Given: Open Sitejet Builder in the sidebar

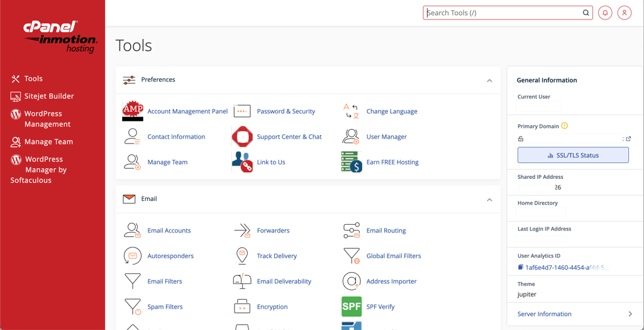Looking at the screenshot, I should point(42,96).
